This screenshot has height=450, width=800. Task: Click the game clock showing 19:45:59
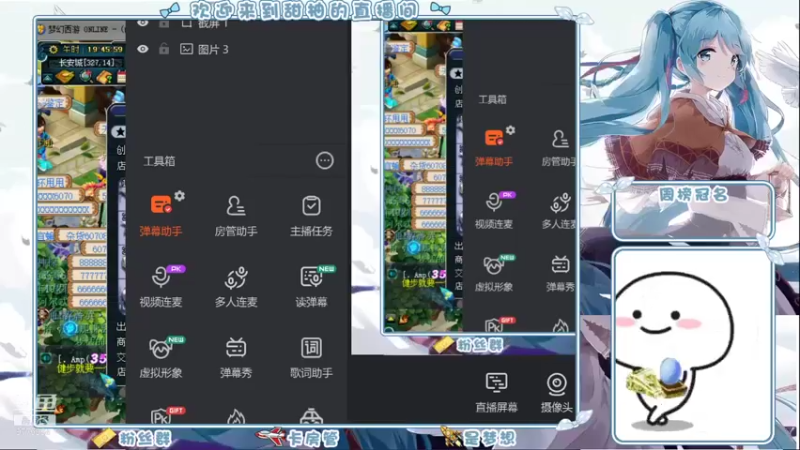(x=105, y=49)
